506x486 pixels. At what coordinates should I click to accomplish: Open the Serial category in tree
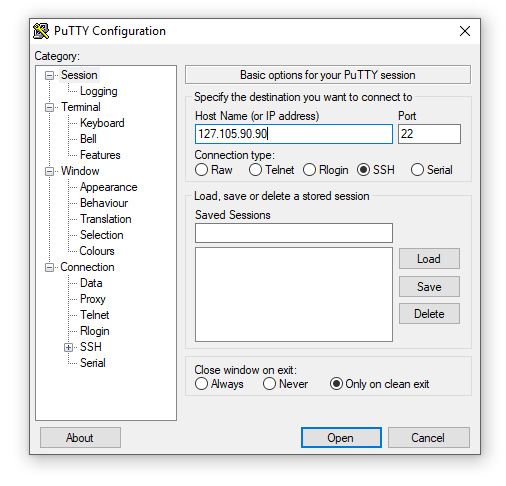pyautogui.click(x=93, y=363)
